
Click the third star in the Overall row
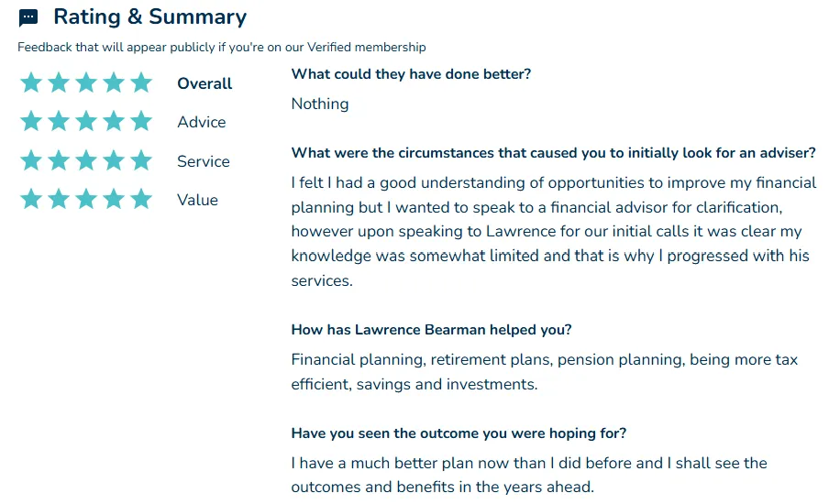(86, 82)
